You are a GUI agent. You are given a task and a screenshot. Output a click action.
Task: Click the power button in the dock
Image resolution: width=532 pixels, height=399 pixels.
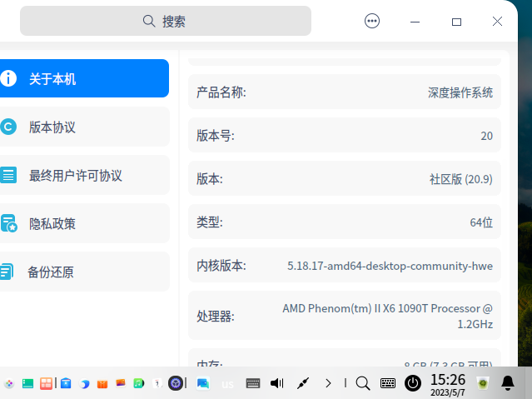413,383
